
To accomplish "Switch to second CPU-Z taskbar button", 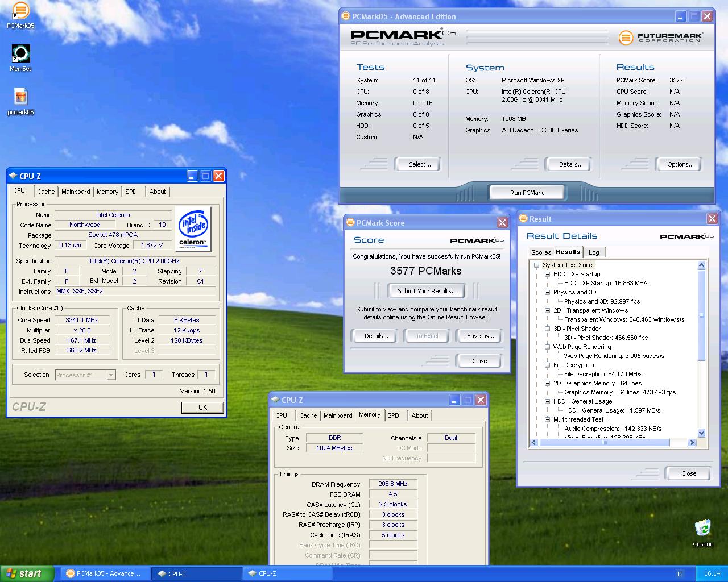I will [287, 573].
